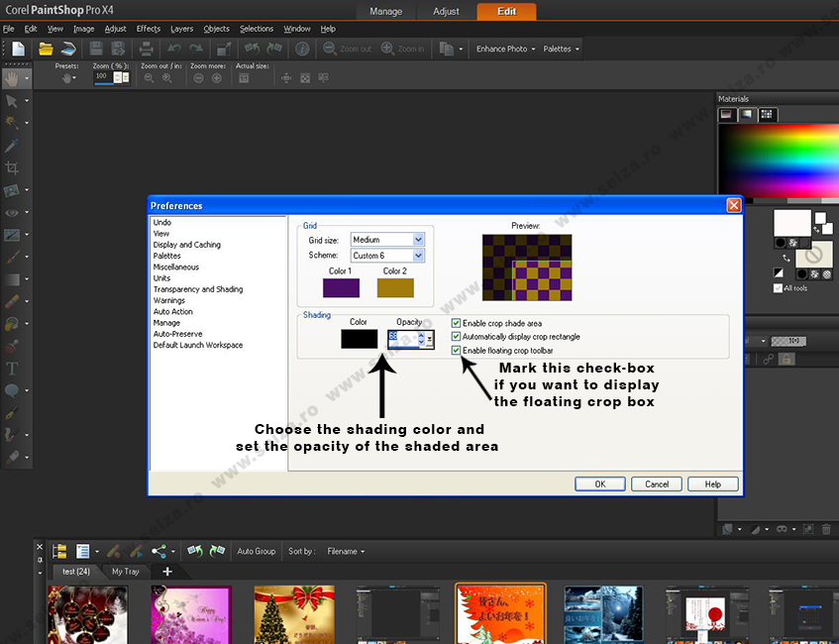Screen dimensions: 839x644
Task: Click Help in Preferences dialog
Action: pyautogui.click(x=713, y=483)
